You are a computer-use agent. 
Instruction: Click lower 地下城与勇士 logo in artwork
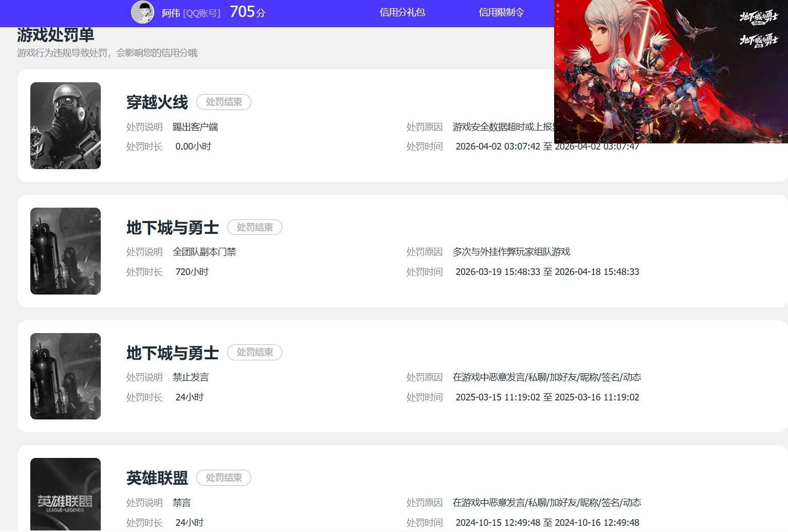click(759, 40)
